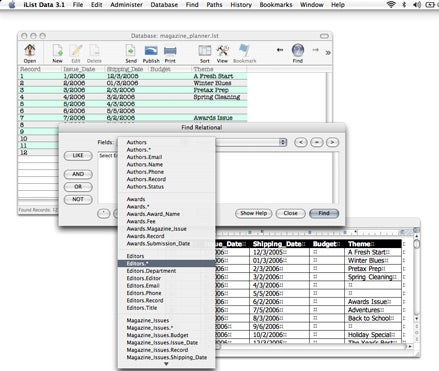Image resolution: width=439 pixels, height=371 pixels.
Task: Open the Fields dropdown arrows
Action: click(283, 142)
